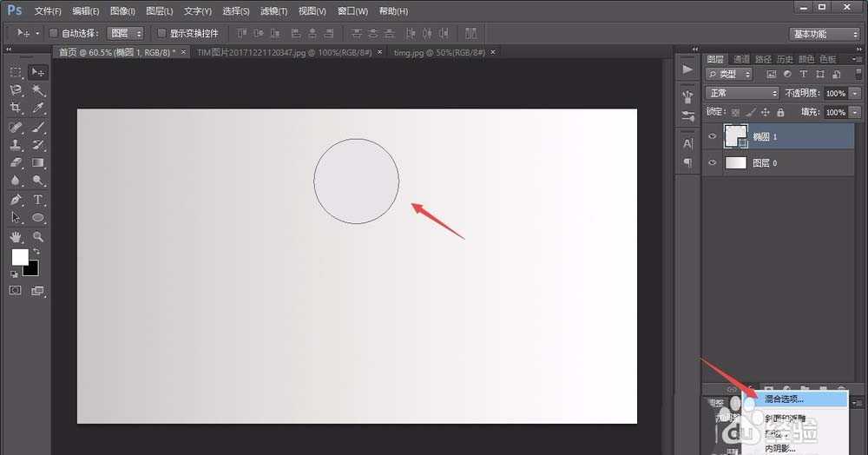
Task: Open the 基本功能 workspace dropdown
Action: (x=825, y=35)
